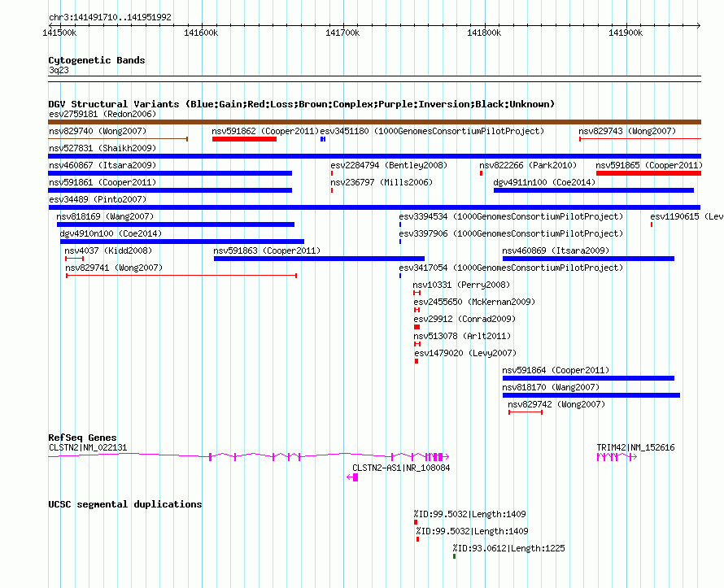Image resolution: width=724 pixels, height=588 pixels.
Task: Click the 141700k ruler position
Action: click(x=342, y=33)
